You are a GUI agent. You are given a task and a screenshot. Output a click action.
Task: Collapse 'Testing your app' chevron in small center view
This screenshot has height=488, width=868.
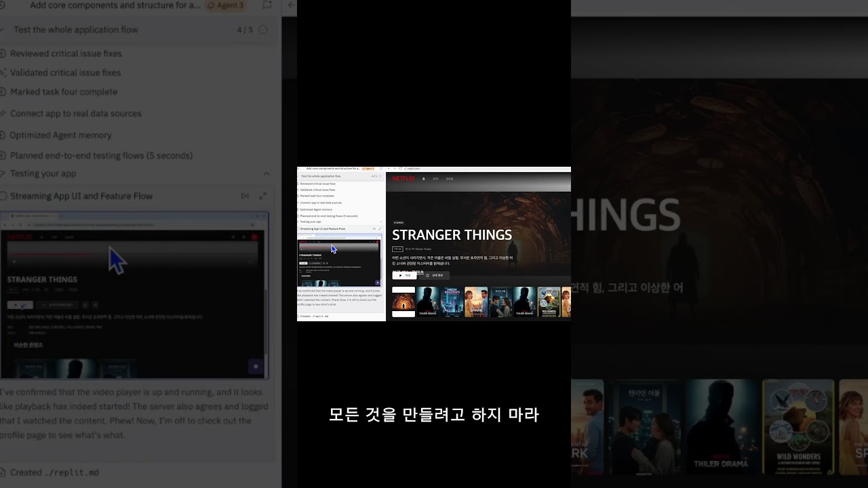click(381, 222)
